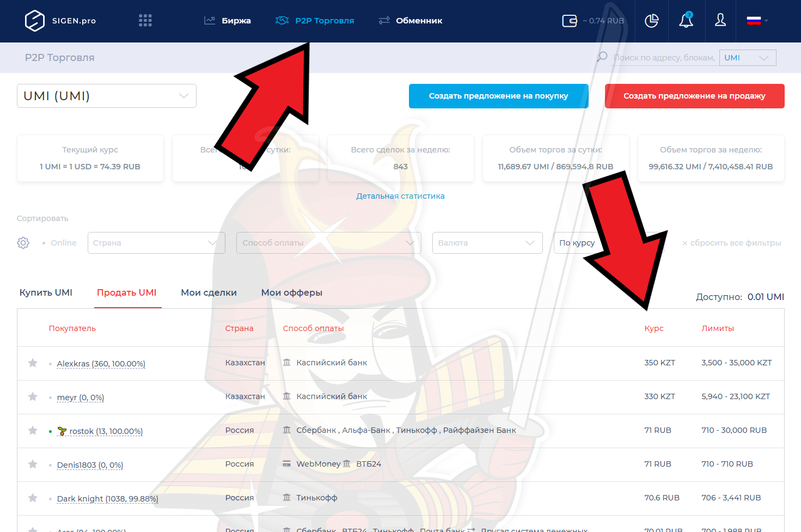Click the limits 706 - 3,441 RUB
801x532 pixels.
731,498
